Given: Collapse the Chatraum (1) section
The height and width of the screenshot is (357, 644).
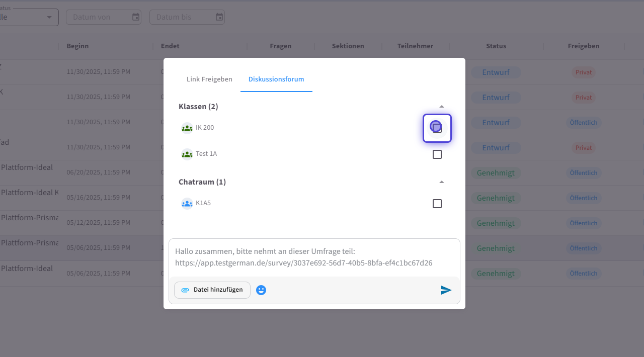Looking at the screenshot, I should click(x=442, y=182).
